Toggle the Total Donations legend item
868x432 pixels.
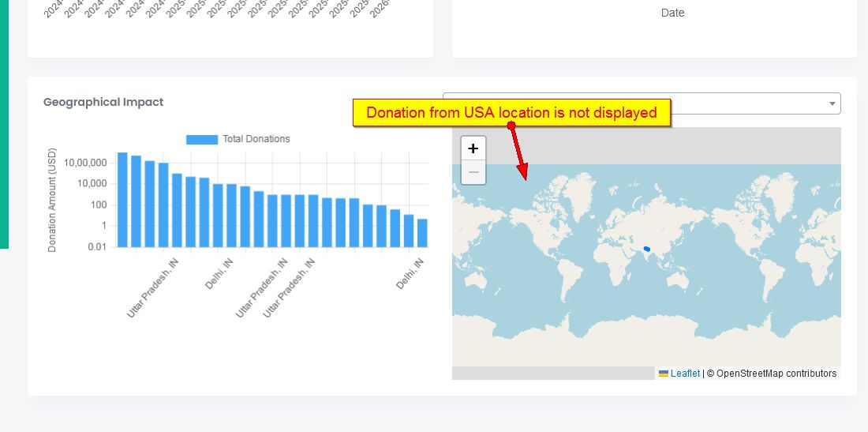[x=238, y=139]
